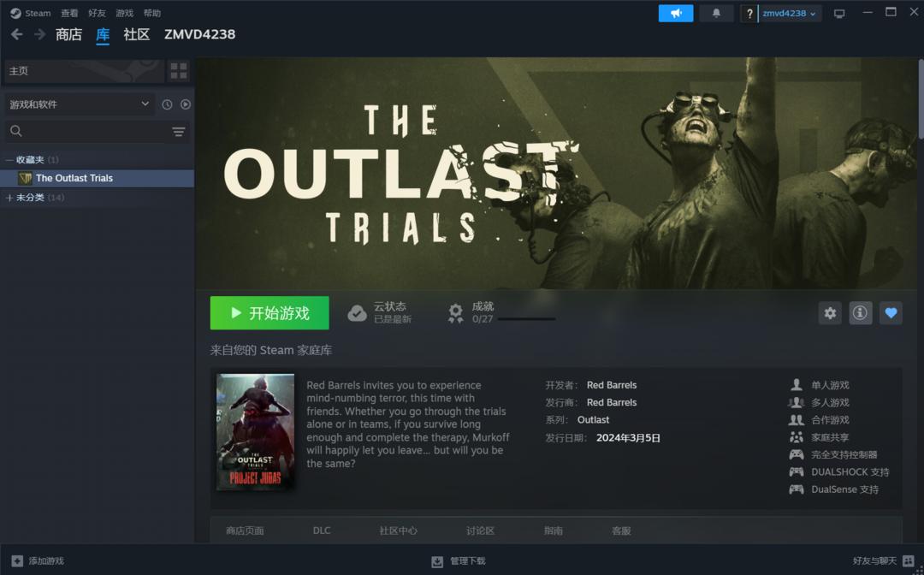Click the add game plus icon
The width and height of the screenshot is (924, 575).
[17, 560]
